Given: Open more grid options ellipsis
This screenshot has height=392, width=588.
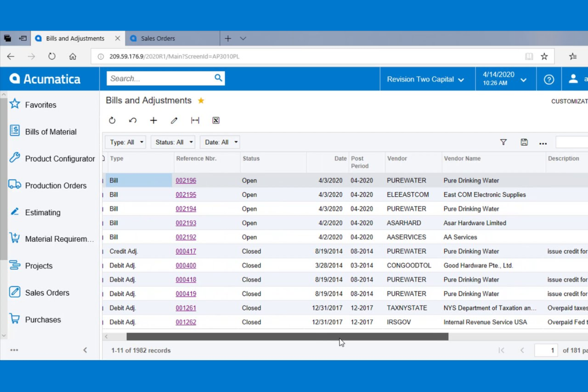Looking at the screenshot, I should click(543, 143).
